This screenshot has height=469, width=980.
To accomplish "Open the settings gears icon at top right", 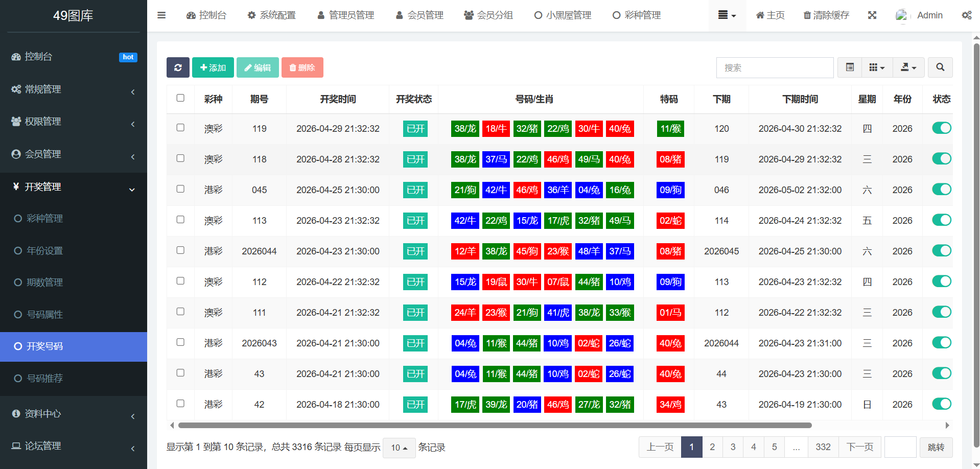I will tap(966, 15).
